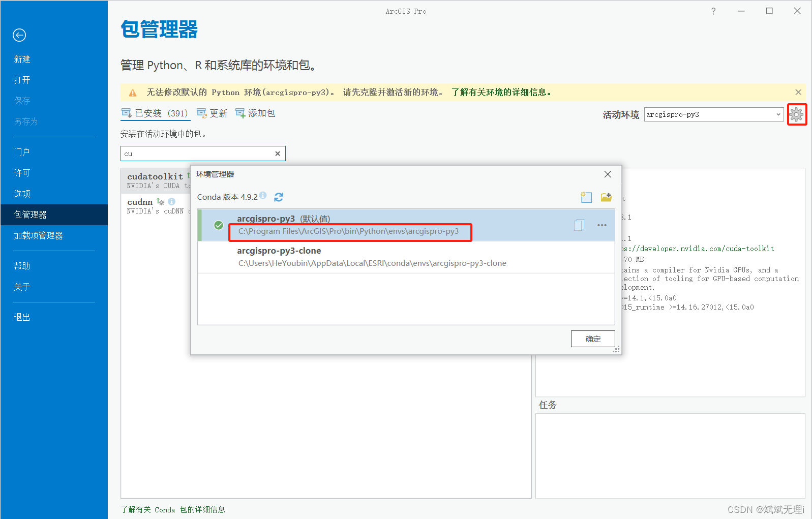Grab the dialog resize grip corner
The image size is (812, 519).
(616, 350)
